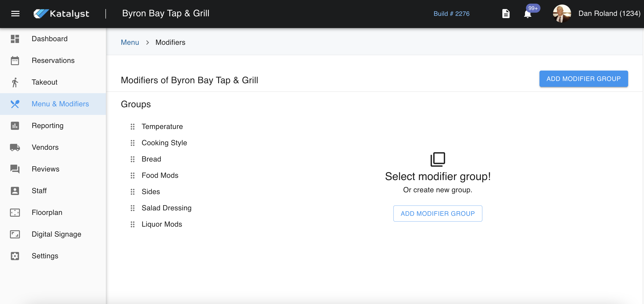The width and height of the screenshot is (644, 304).
Task: Click the document notes icon
Action: click(x=506, y=14)
